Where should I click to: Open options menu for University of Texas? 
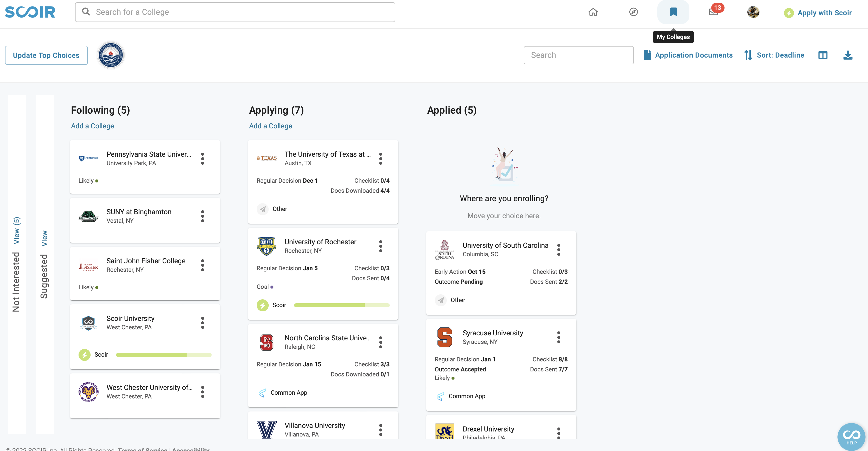[x=381, y=158]
